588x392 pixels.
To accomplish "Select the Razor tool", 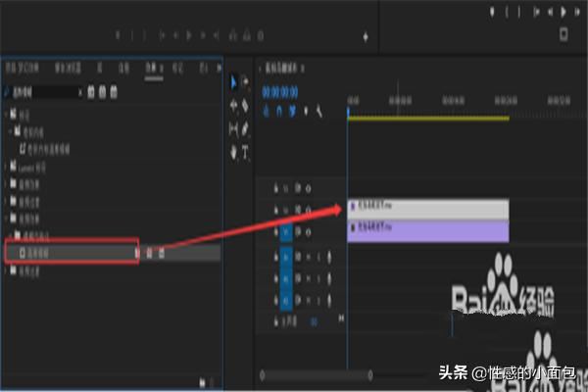I will pos(245,106).
